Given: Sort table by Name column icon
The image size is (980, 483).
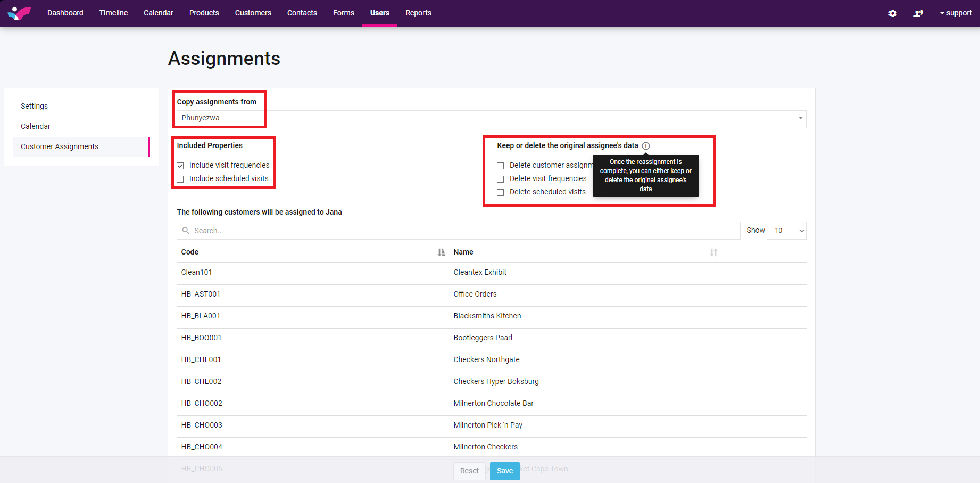Looking at the screenshot, I should point(713,252).
